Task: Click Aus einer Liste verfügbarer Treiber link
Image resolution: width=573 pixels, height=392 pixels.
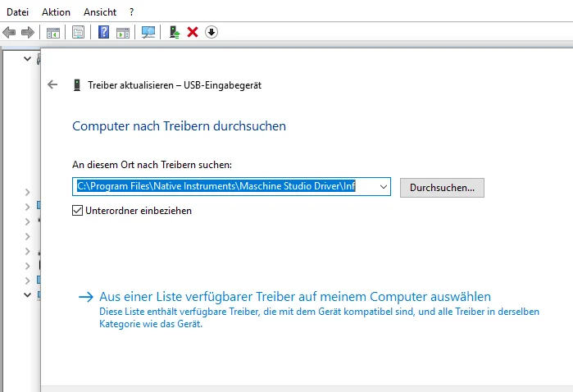Action: pyautogui.click(x=295, y=296)
